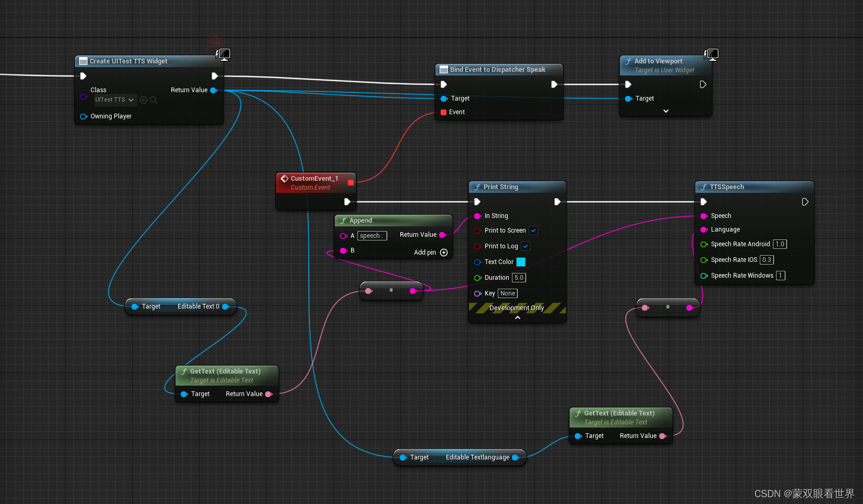Click the Speech Rate IOS value field
This screenshot has width=863, height=504.
click(x=767, y=260)
